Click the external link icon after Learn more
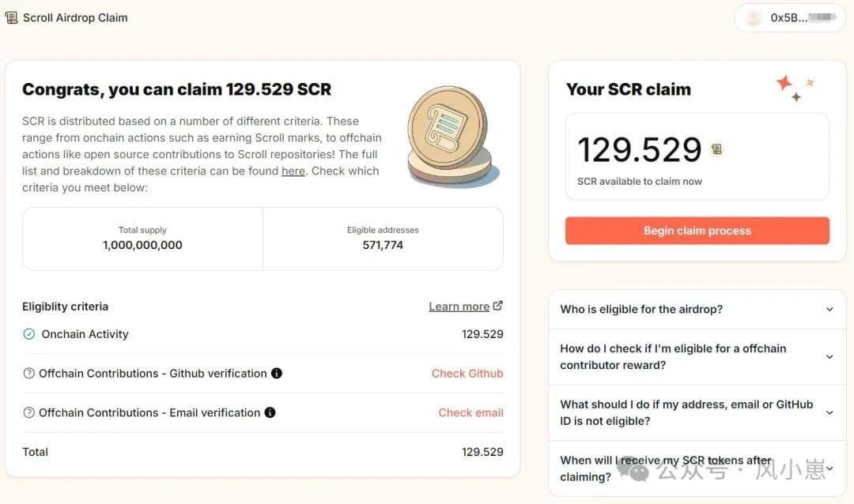The height and width of the screenshot is (504, 854). pyautogui.click(x=498, y=306)
